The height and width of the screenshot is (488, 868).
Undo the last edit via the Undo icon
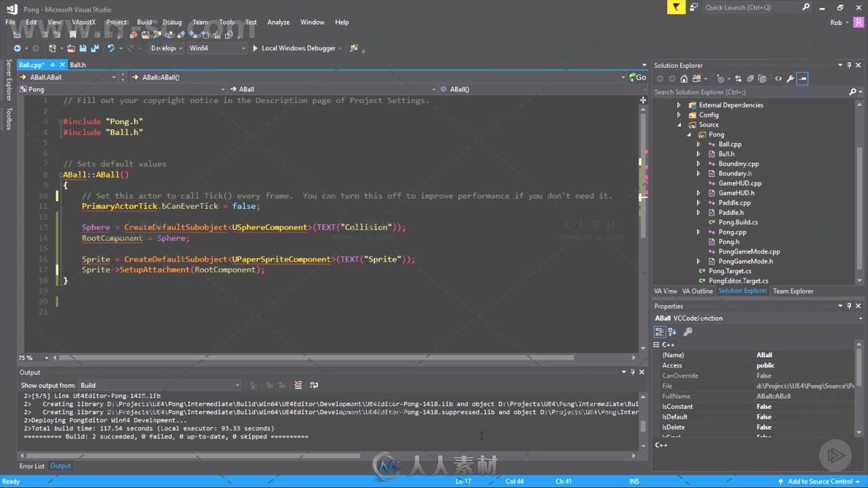(x=111, y=48)
